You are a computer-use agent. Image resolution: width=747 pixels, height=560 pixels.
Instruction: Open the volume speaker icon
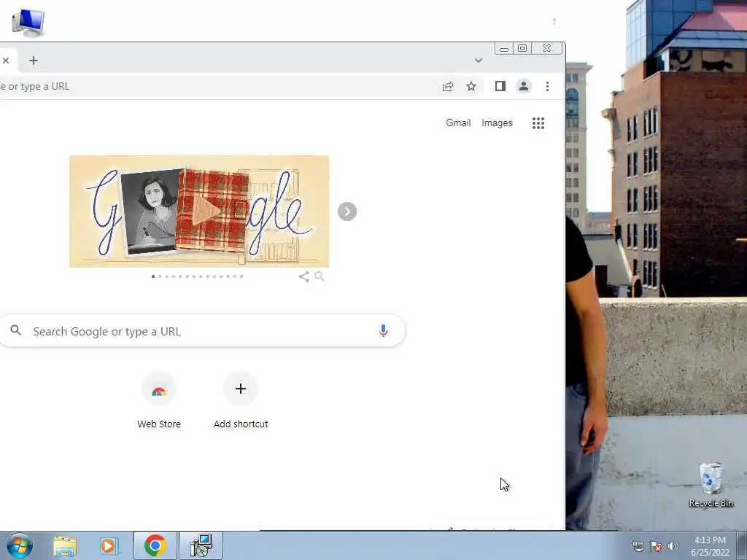[673, 546]
